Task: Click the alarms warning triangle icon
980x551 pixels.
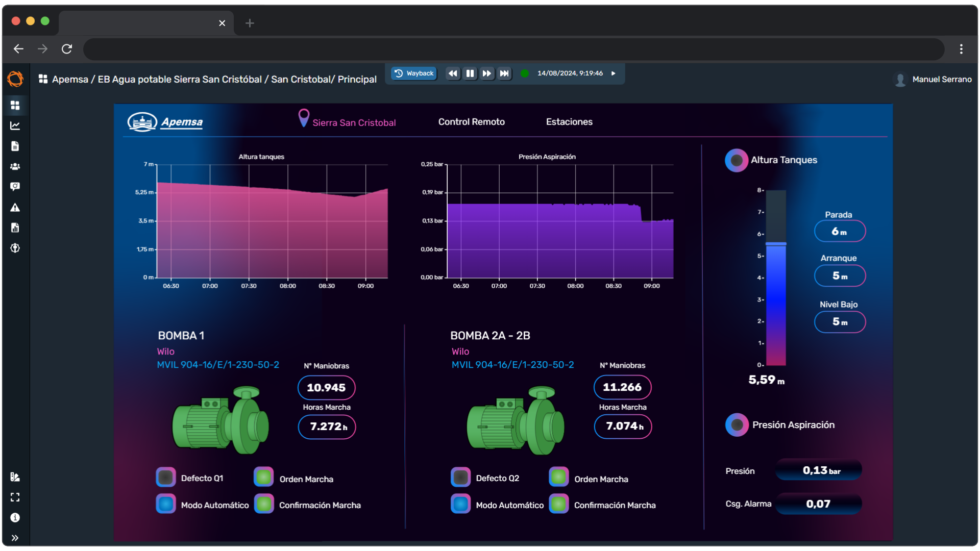Action: pyautogui.click(x=15, y=208)
